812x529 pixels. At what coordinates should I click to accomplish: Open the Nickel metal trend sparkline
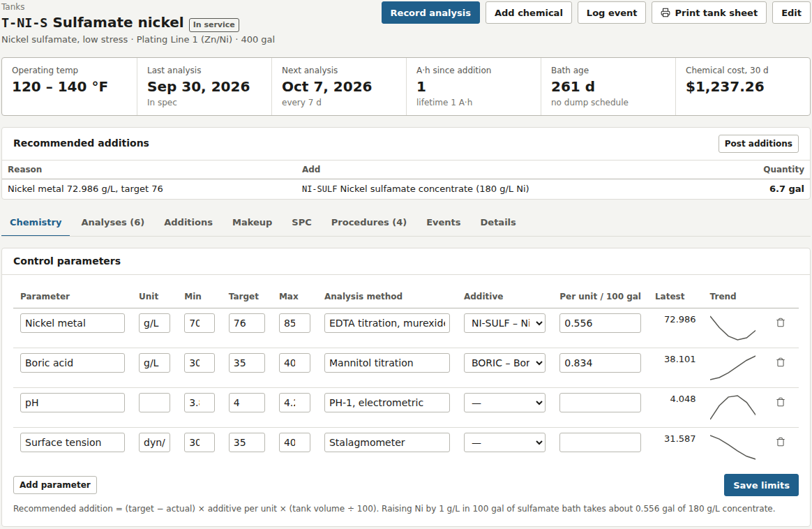[732, 327]
